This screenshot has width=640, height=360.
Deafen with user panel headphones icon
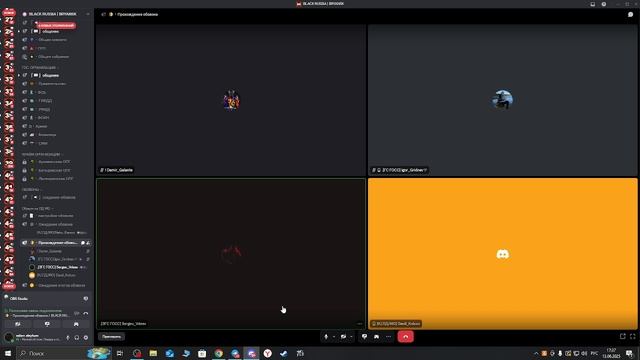point(77,338)
